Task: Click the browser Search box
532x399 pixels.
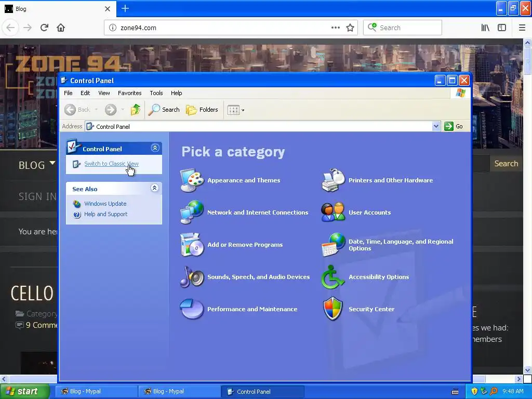Action: 403,28
